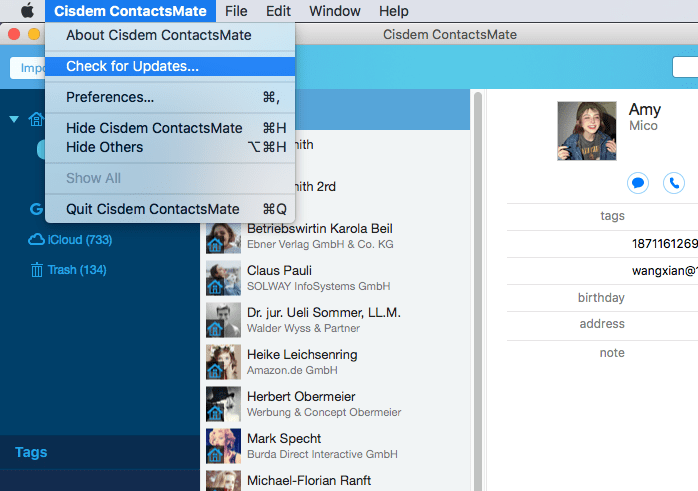Click the contact list scrollbar

[478, 292]
